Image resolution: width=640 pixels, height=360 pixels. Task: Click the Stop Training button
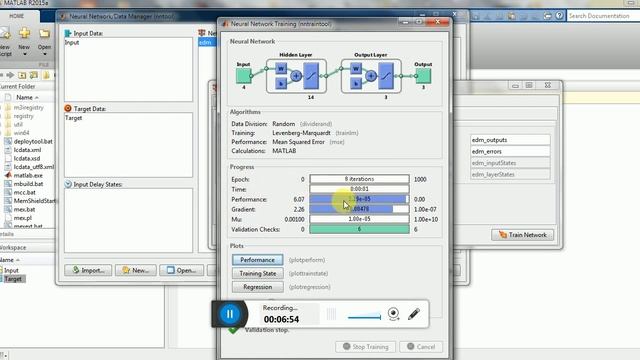tap(365, 347)
